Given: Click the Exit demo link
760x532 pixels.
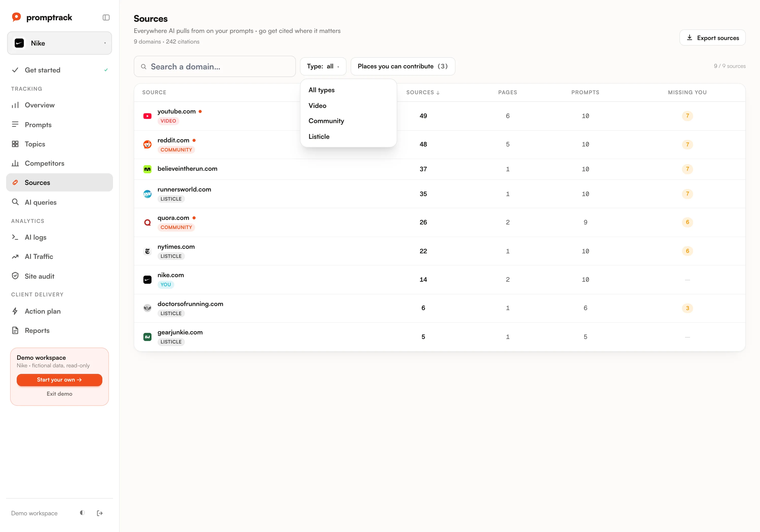Looking at the screenshot, I should point(60,394).
